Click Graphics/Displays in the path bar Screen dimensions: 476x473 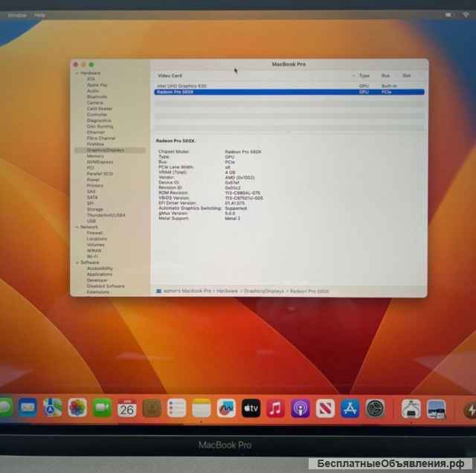pos(264,291)
